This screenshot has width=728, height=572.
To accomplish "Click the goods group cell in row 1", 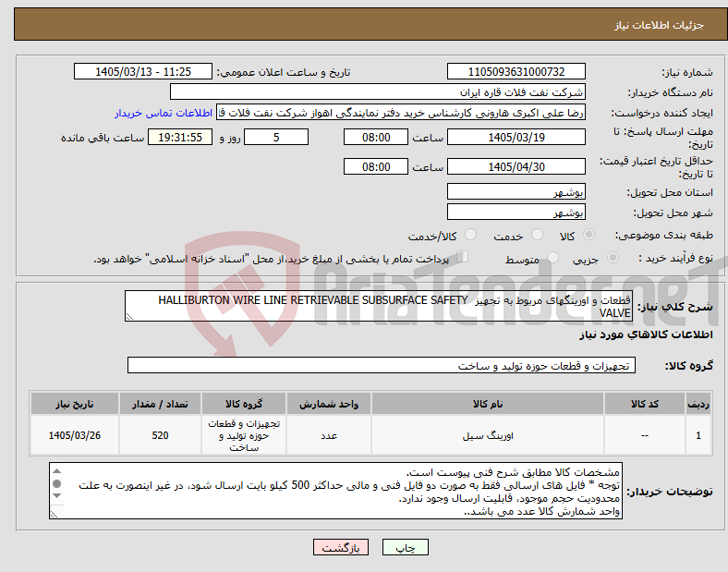I will coord(244,435).
